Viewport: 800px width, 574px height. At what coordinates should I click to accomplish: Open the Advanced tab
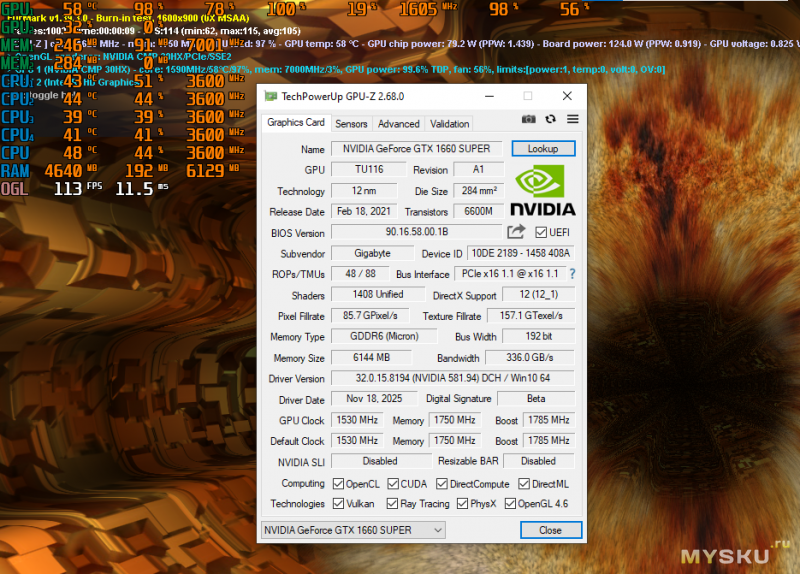(398, 124)
